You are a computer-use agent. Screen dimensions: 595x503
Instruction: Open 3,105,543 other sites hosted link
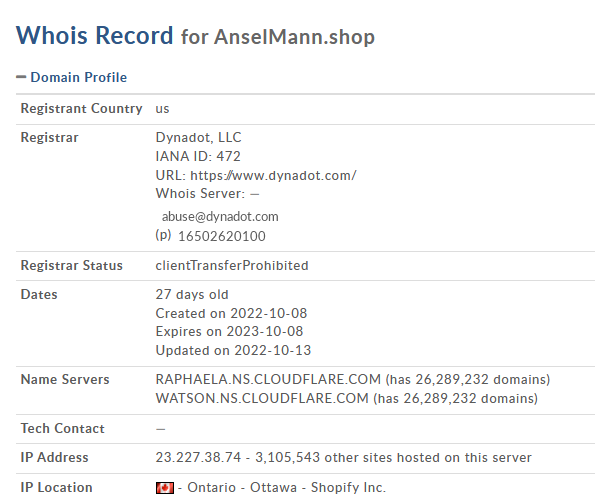coord(393,457)
